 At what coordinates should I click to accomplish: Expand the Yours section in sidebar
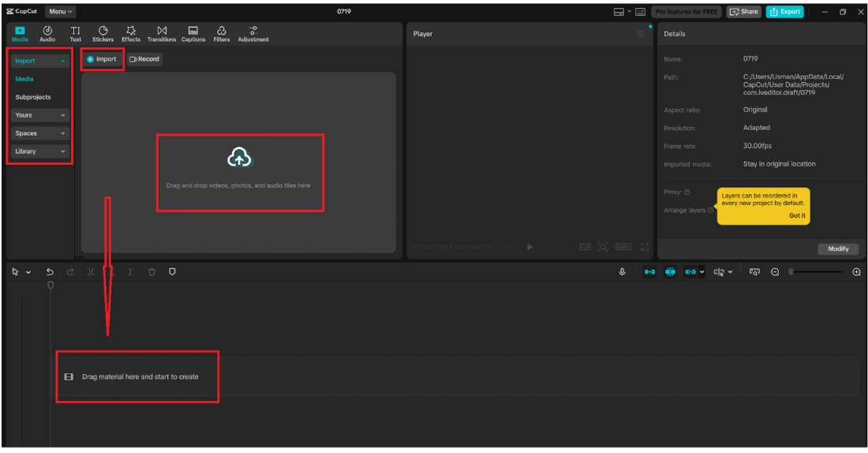[x=40, y=115]
